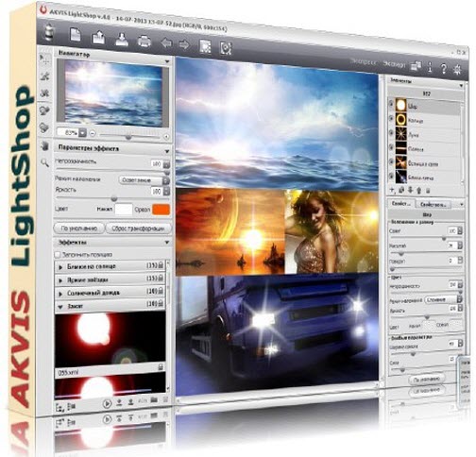
Task: Click the folder icon at effects panel bottom
Action: (x=154, y=400)
